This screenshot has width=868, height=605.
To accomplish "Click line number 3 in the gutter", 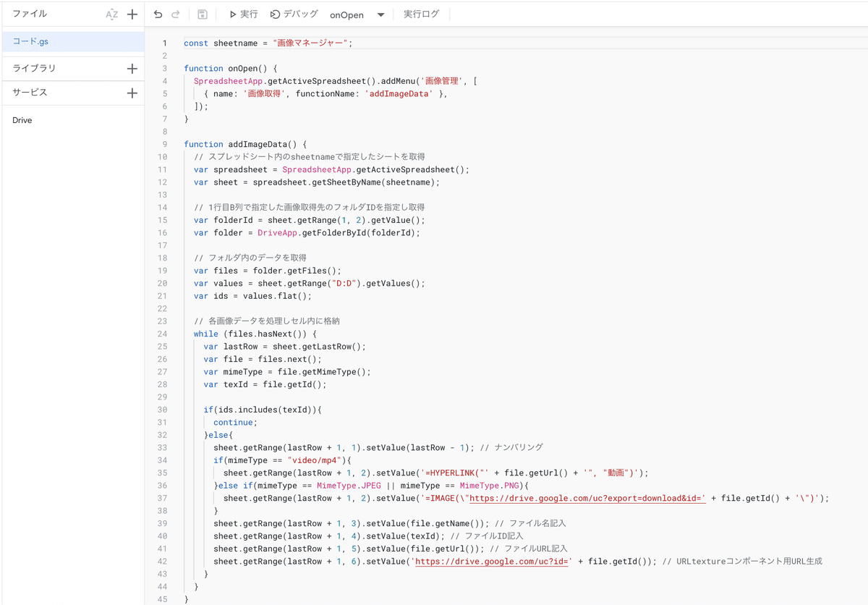I will pyautogui.click(x=165, y=68).
